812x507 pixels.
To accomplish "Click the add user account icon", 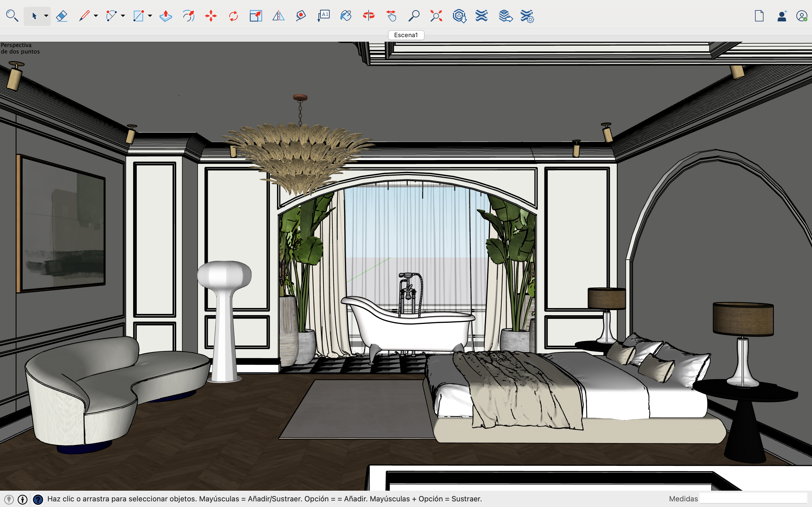I will 782,16.
